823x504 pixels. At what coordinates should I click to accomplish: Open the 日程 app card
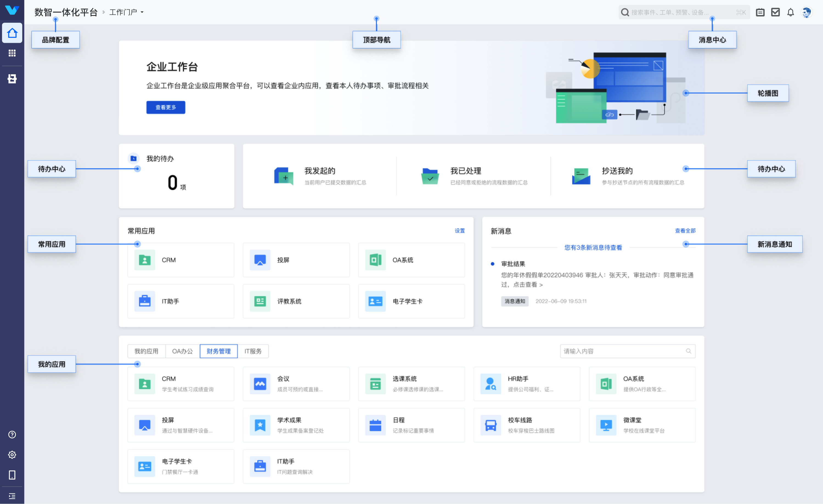click(411, 425)
